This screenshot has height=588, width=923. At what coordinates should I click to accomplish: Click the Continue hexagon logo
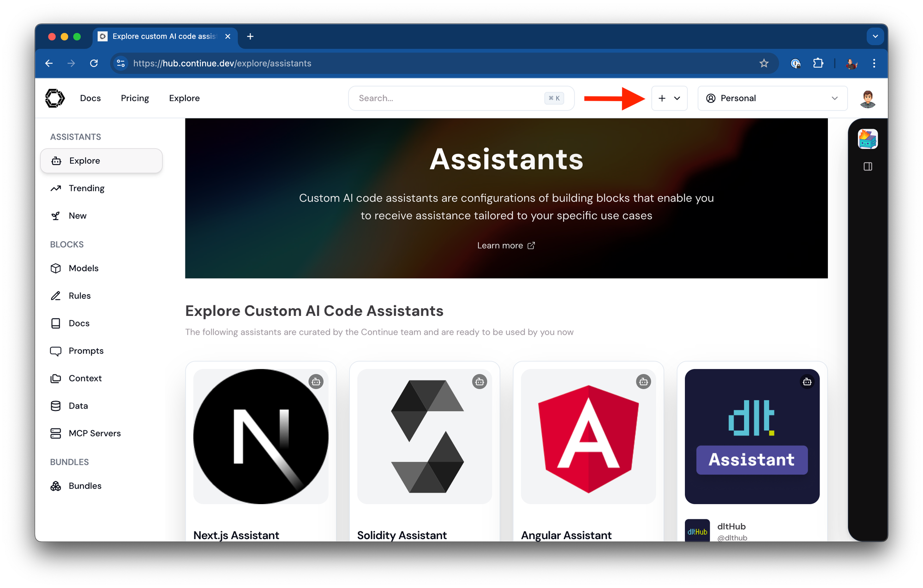click(x=54, y=98)
